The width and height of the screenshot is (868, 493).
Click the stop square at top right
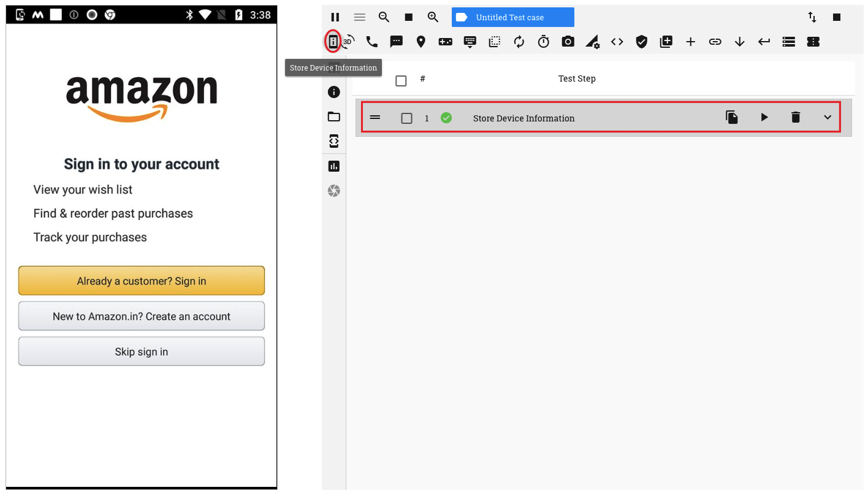click(837, 17)
